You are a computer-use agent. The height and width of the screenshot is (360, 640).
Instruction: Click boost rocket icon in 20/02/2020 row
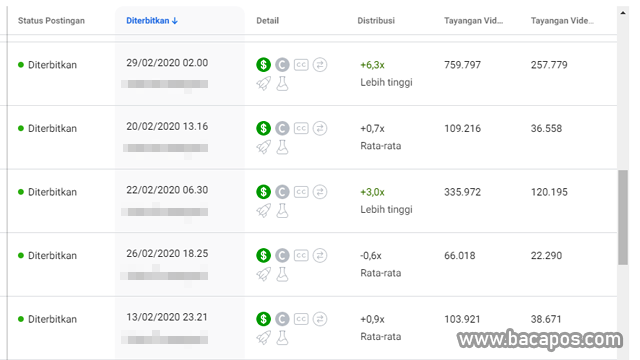pyautogui.click(x=263, y=147)
